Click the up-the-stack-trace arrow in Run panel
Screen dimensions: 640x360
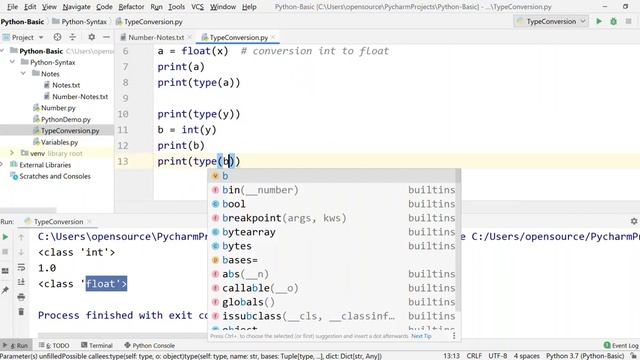21,237
